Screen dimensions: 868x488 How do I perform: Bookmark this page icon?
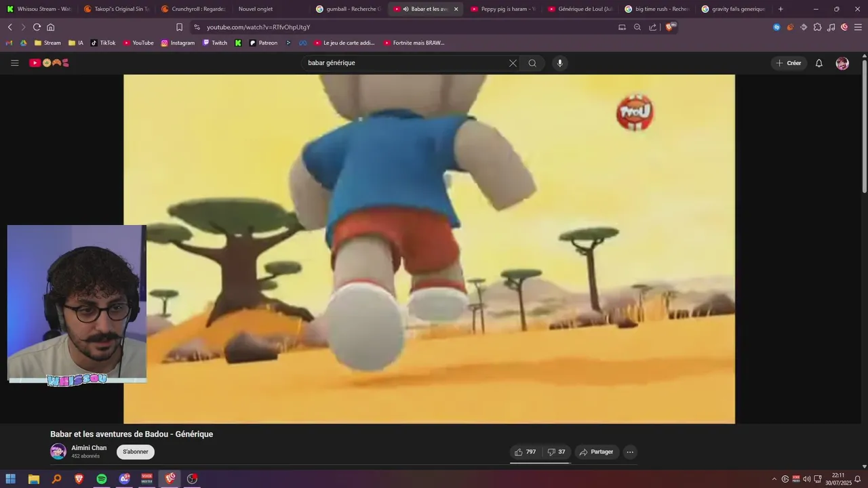click(x=179, y=27)
